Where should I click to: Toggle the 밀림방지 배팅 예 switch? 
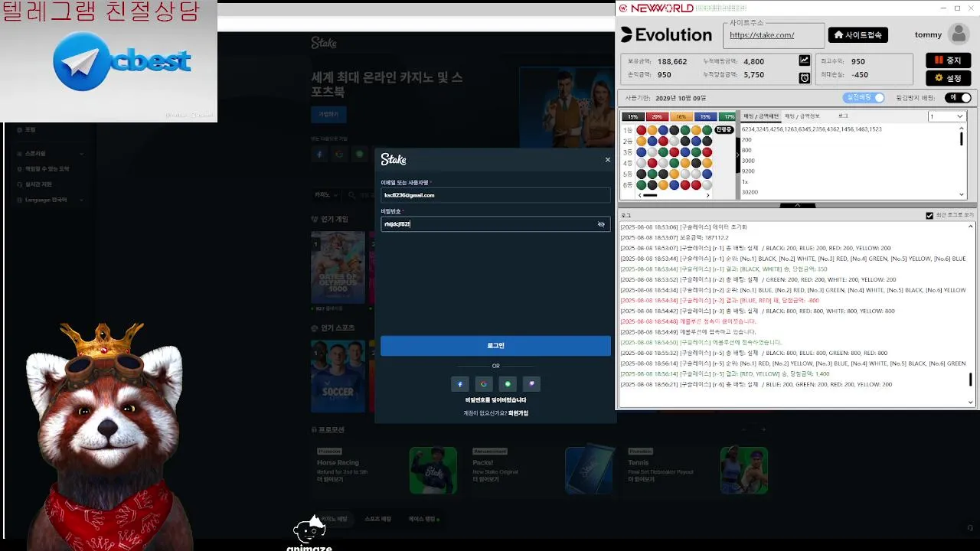(x=958, y=98)
